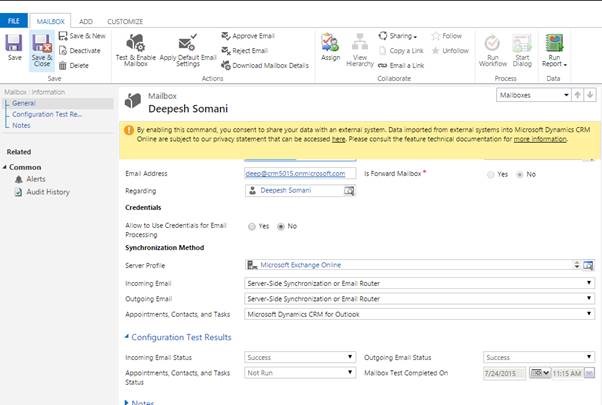Image resolution: width=602 pixels, height=405 pixels.
Task: Click the Save icon in ribbon
Action: pos(14,47)
